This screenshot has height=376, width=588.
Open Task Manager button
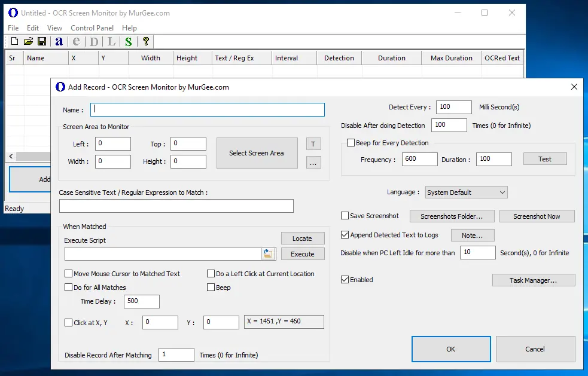point(533,280)
